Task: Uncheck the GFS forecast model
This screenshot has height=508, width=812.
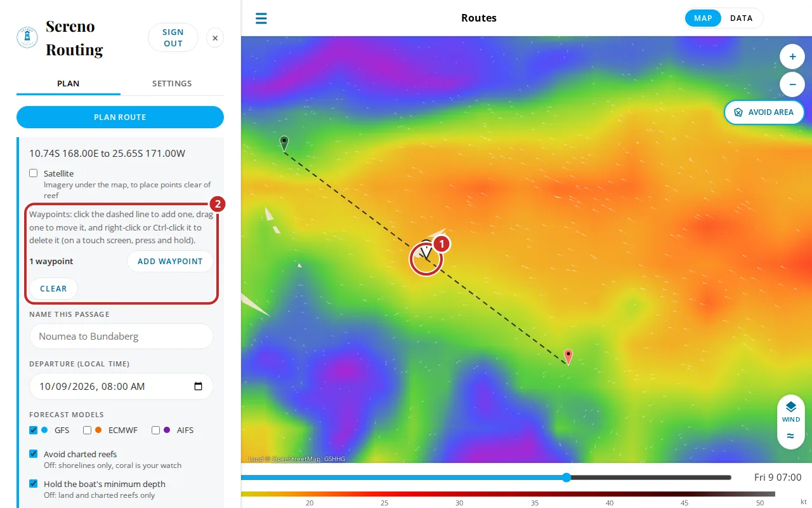Action: pos(34,430)
